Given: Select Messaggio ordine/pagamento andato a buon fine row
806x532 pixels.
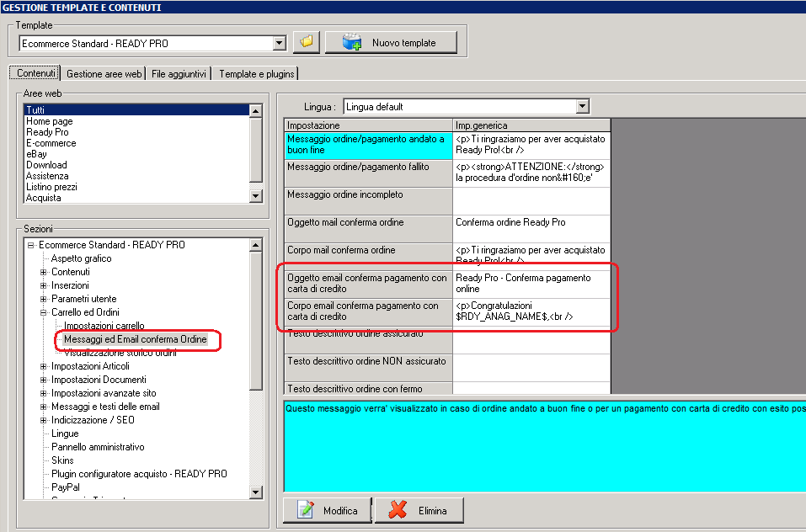Looking at the screenshot, I should point(368,145).
